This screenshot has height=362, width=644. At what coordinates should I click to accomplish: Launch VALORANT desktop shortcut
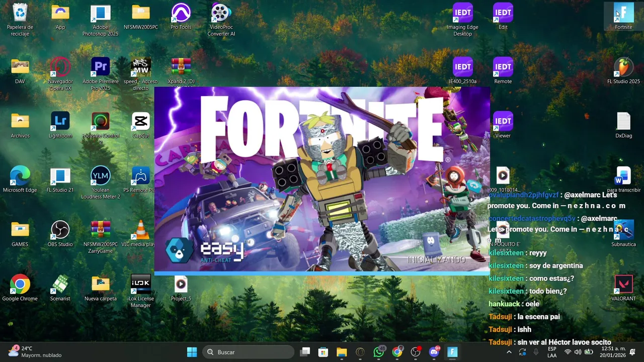(x=624, y=288)
